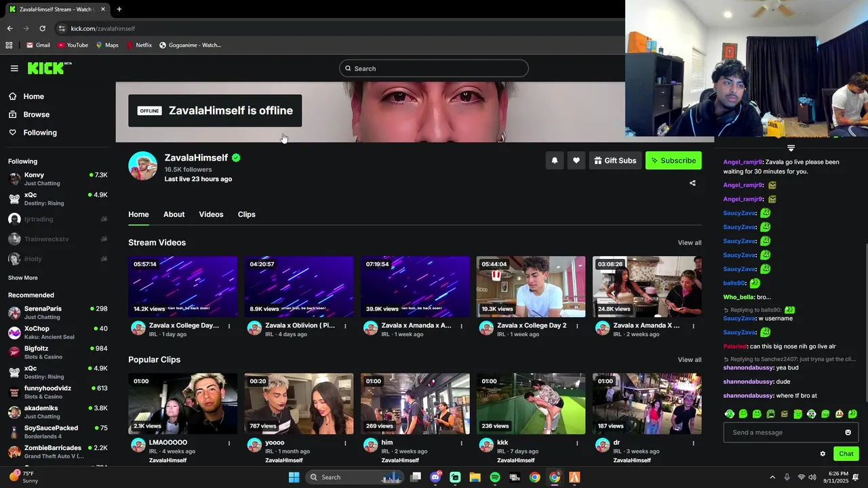The height and width of the screenshot is (488, 868).
Task: Open emote picker in message box
Action: 848,432
